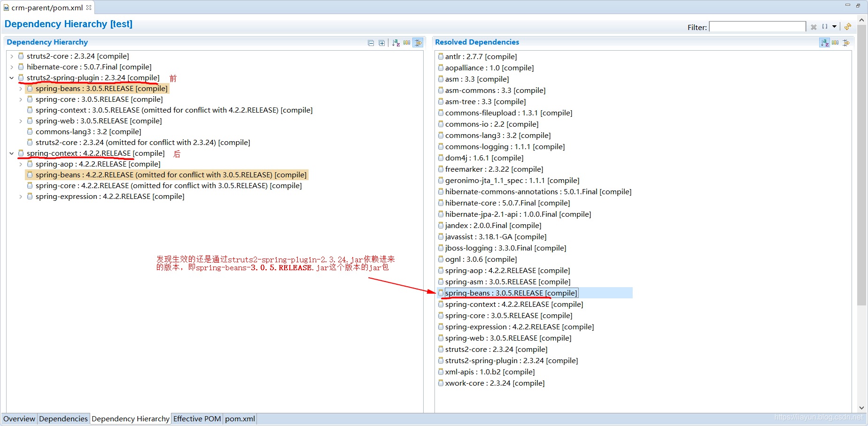Toggle the Filter button in Resolved Dependencies panel
This screenshot has height=426, width=868.
[846, 43]
